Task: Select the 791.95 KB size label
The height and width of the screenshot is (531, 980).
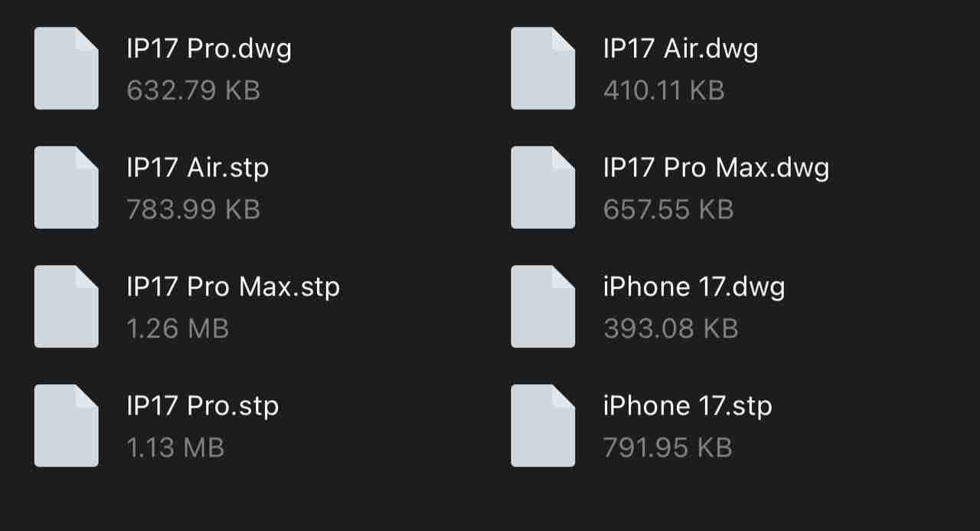Action: (x=668, y=447)
